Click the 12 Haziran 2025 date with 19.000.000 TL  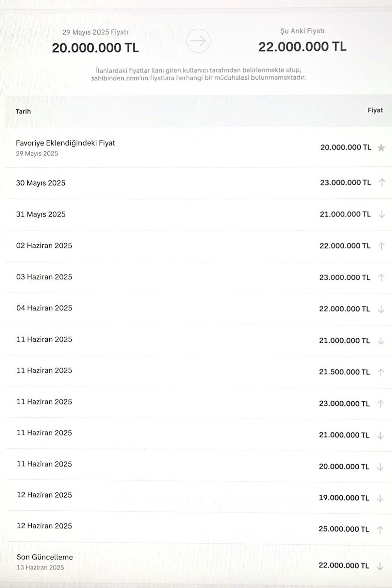[x=44, y=495]
